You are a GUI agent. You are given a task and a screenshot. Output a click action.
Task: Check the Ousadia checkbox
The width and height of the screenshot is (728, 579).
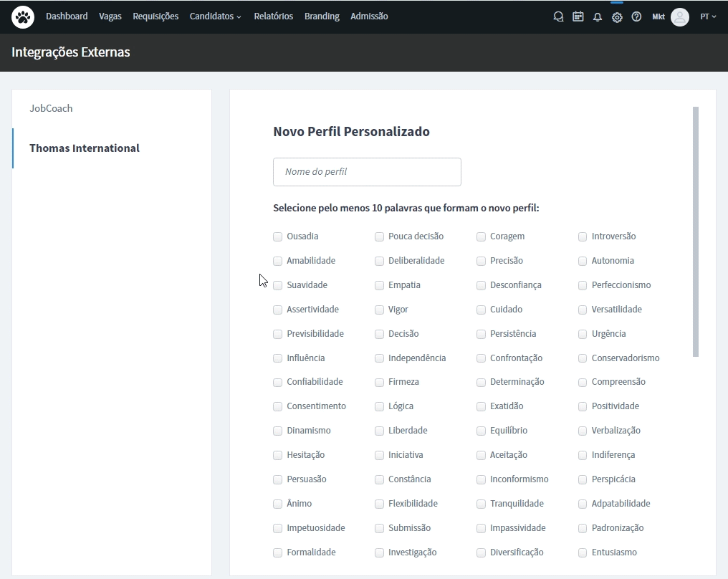[277, 236]
